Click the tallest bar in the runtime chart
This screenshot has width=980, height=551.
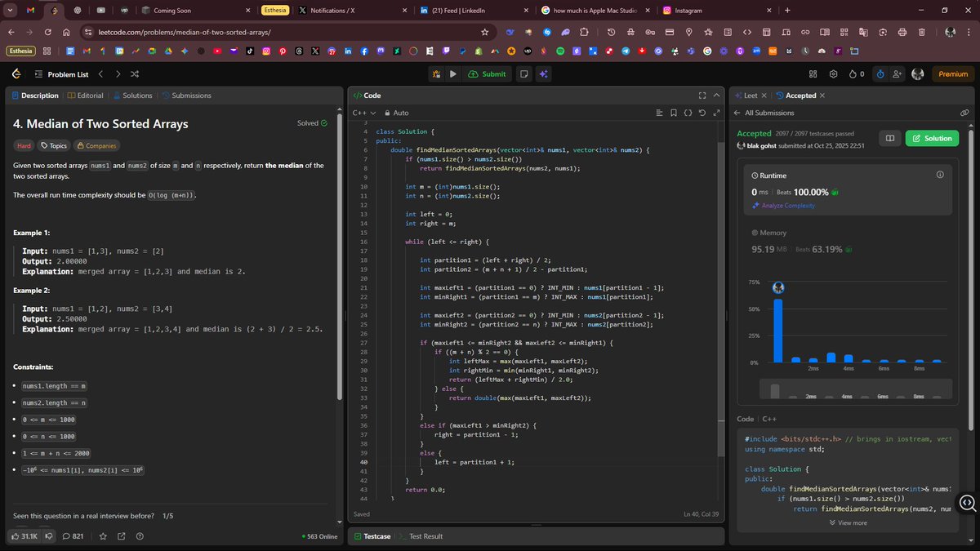(x=778, y=330)
